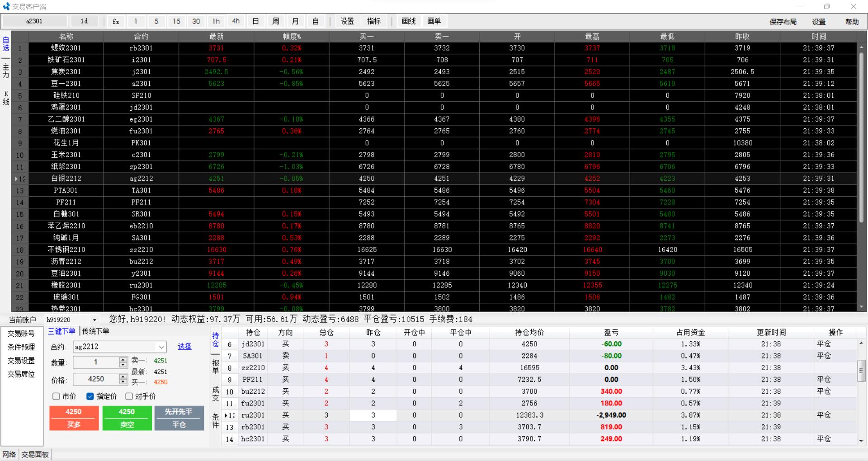
Task: Activate the 画单 draw order tool
Action: (x=434, y=21)
